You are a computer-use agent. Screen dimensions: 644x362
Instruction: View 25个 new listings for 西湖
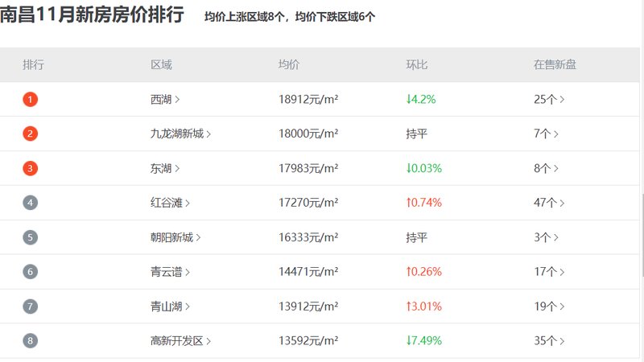(549, 99)
